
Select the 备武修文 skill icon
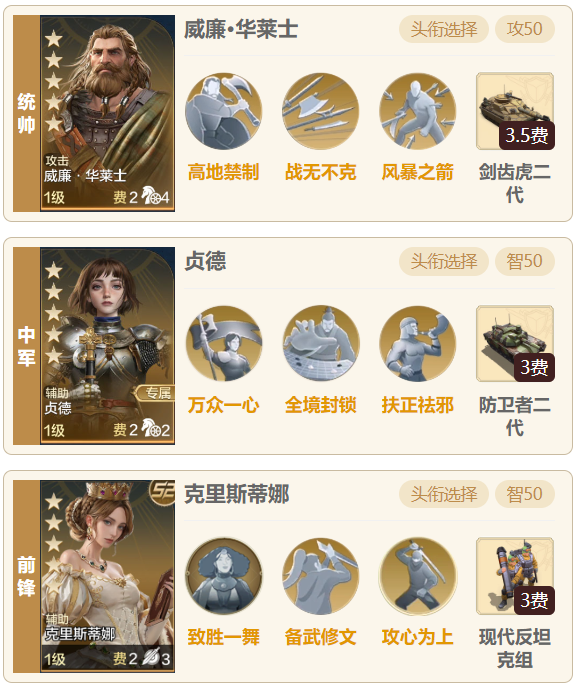pos(320,576)
